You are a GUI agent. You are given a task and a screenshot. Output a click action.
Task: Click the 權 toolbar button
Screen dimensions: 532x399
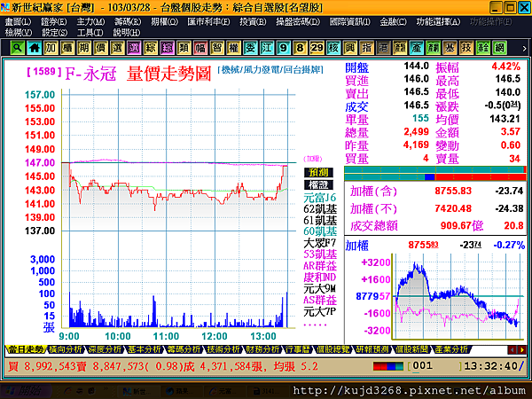coord(233,48)
